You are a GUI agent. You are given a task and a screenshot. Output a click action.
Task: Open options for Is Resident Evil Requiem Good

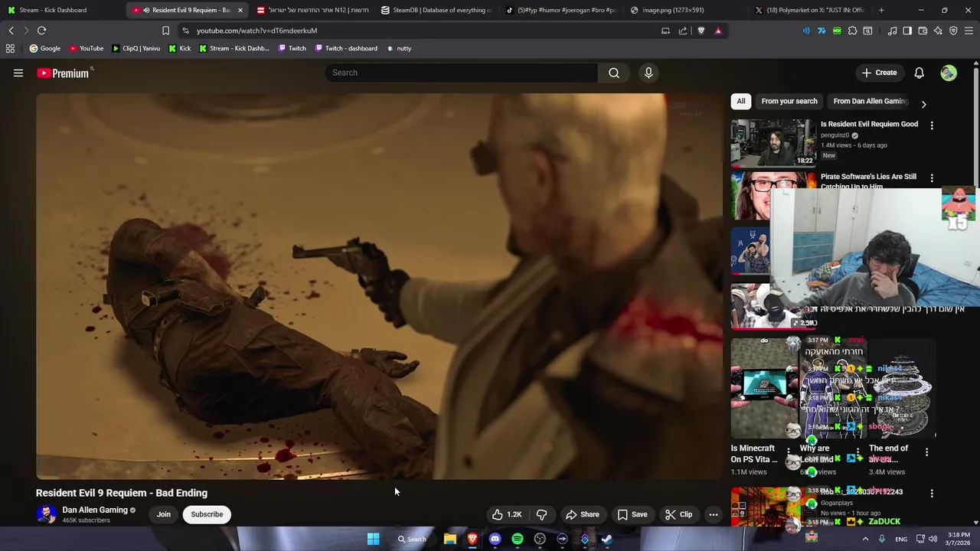(x=932, y=125)
